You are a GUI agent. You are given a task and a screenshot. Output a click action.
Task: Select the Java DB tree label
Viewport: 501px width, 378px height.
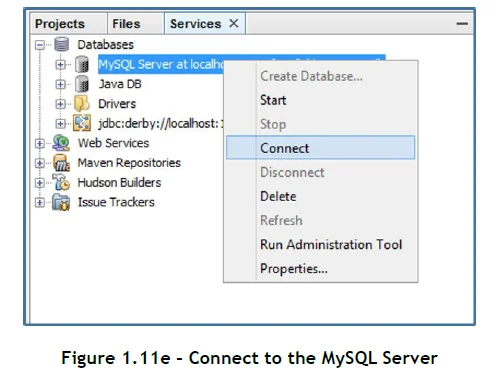point(120,84)
